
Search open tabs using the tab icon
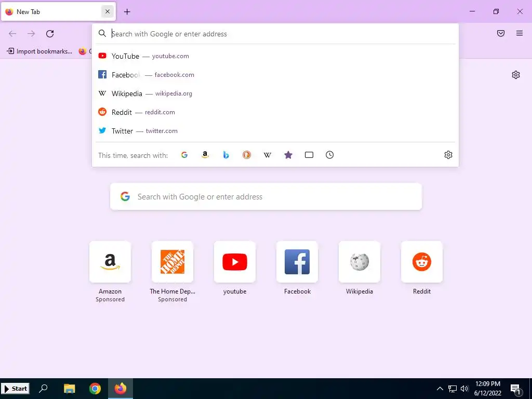(309, 155)
